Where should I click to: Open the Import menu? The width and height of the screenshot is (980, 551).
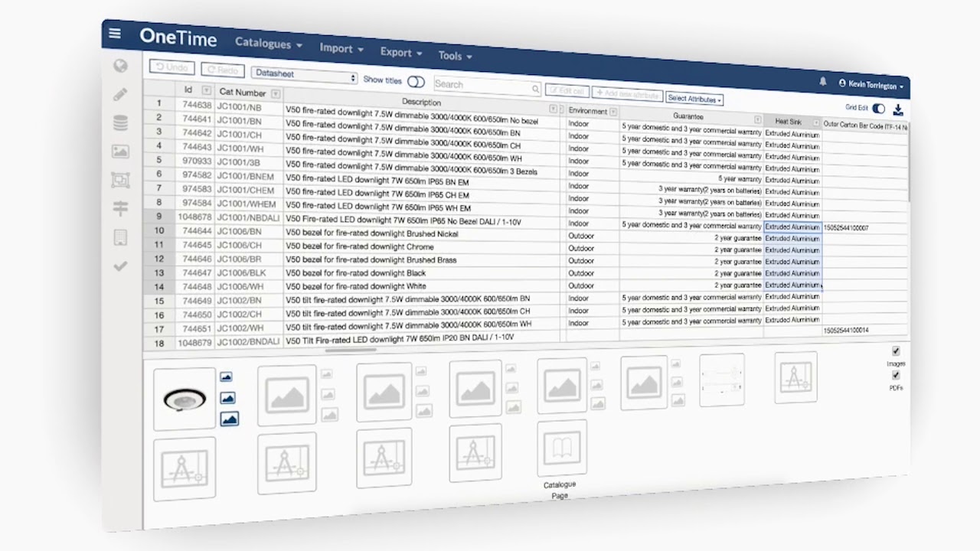point(341,48)
